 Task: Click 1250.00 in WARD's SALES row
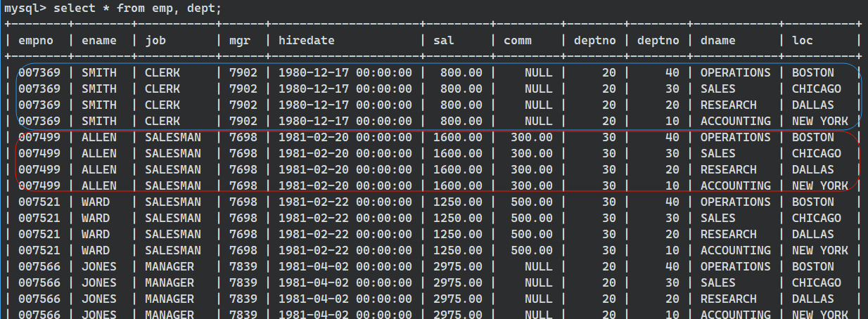(x=458, y=218)
